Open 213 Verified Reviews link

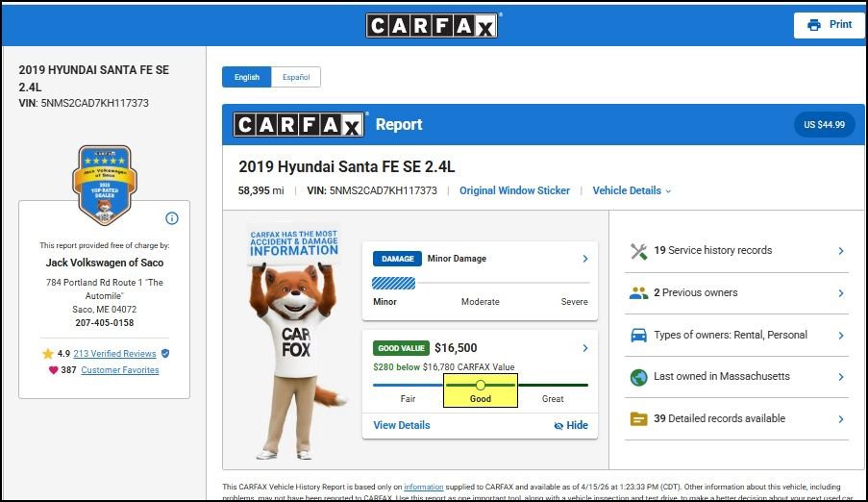(114, 354)
